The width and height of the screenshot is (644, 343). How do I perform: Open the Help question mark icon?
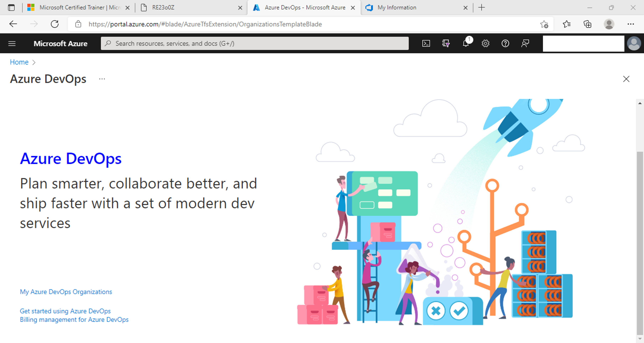pyautogui.click(x=505, y=43)
